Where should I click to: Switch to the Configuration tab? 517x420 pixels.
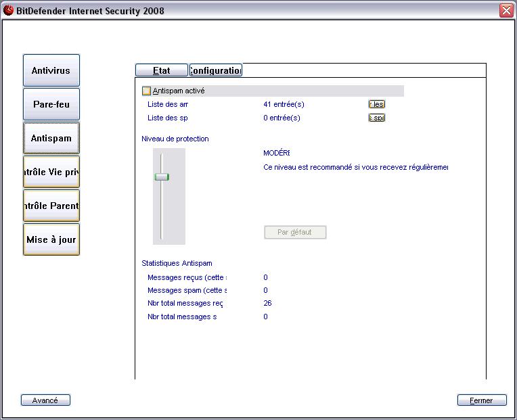point(216,70)
